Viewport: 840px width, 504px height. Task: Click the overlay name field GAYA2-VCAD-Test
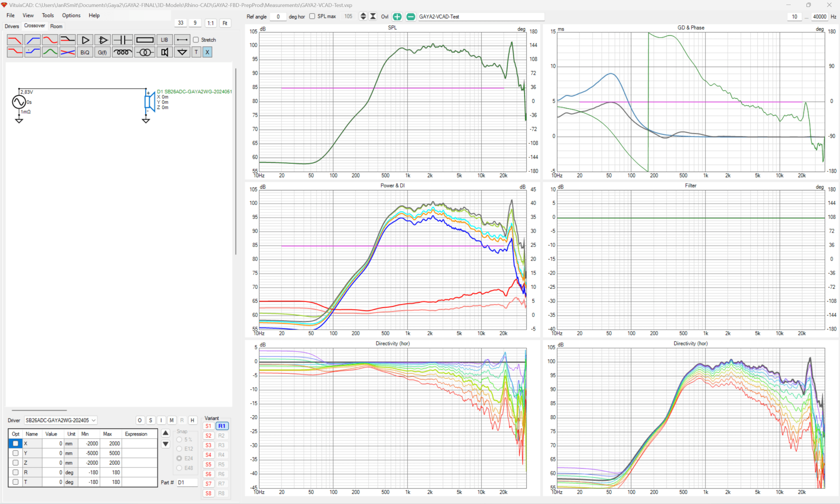(x=481, y=16)
